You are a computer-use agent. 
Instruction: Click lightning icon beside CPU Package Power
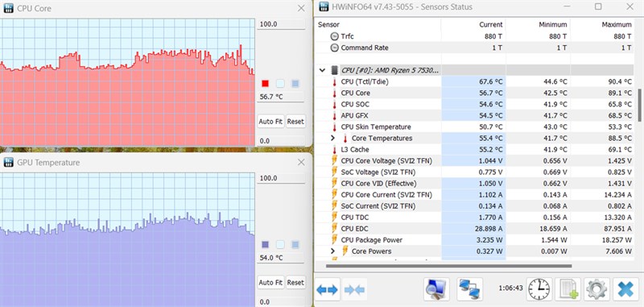(335, 240)
